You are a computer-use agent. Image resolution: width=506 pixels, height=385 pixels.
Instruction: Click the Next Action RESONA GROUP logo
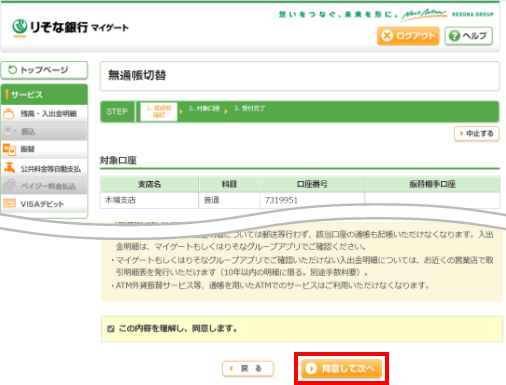tap(447, 14)
